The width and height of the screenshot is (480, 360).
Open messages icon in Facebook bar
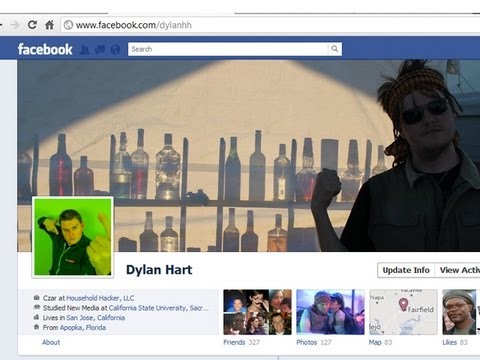tap(100, 50)
